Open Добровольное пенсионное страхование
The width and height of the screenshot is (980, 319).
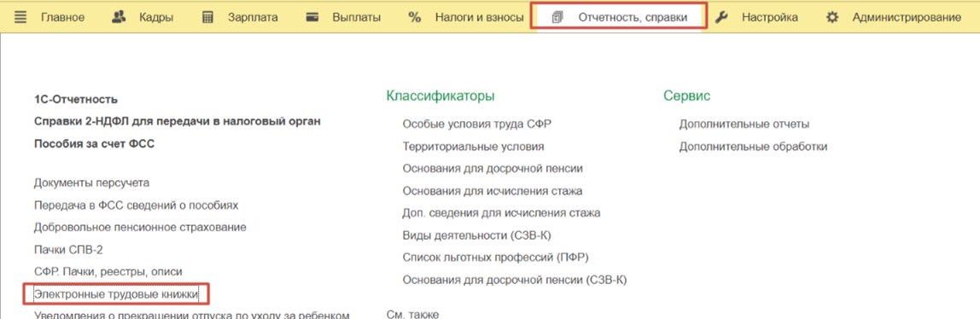[140, 227]
